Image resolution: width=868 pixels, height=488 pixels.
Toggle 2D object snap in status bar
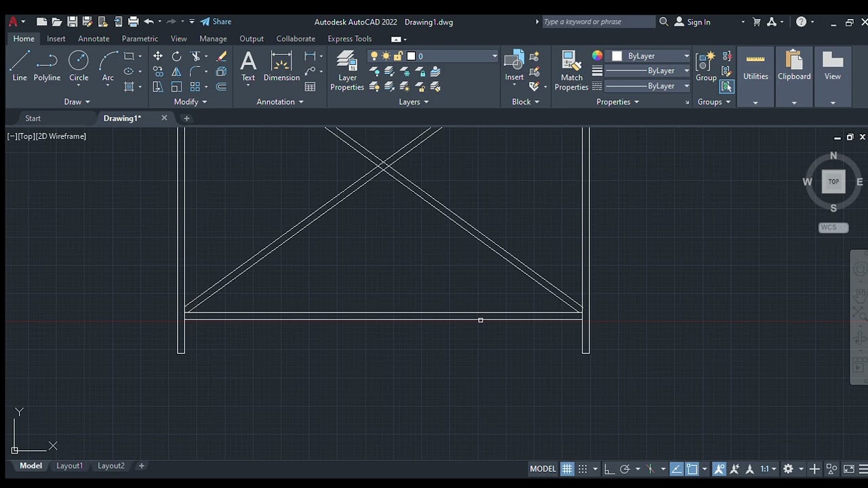(692, 469)
